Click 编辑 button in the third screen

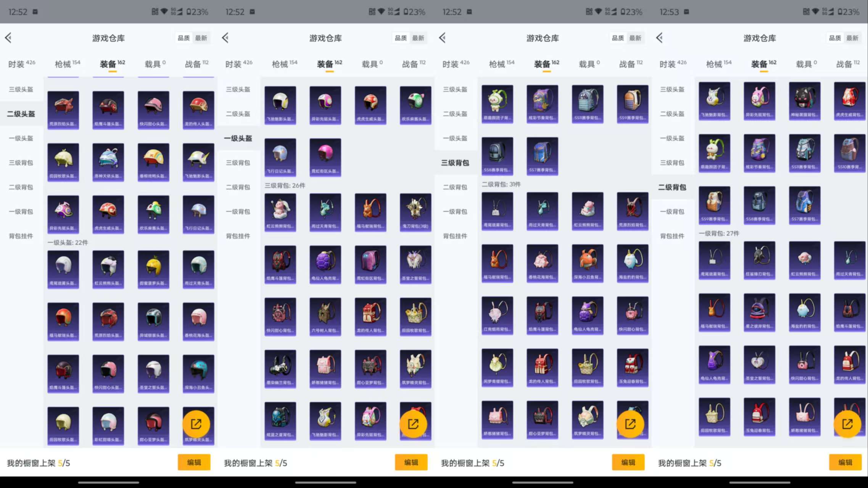tap(628, 462)
